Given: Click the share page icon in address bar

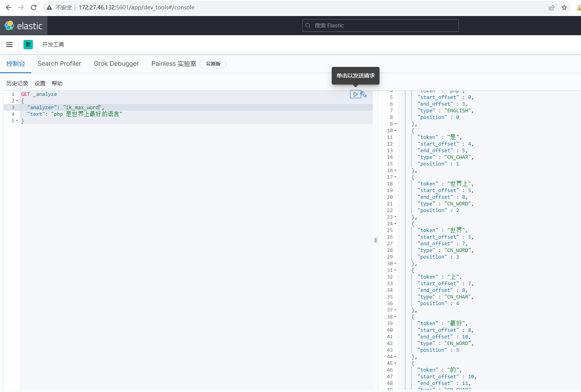Looking at the screenshot, I should coord(552,7).
